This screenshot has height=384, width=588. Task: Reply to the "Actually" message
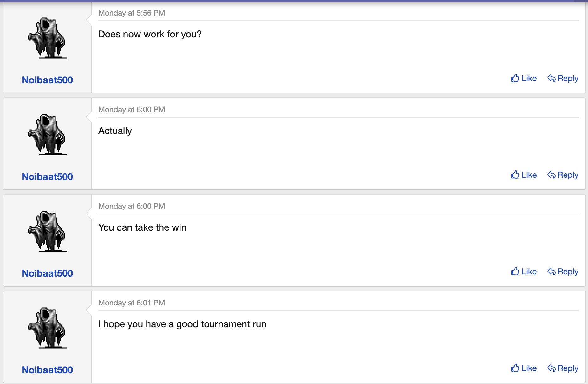tap(563, 175)
